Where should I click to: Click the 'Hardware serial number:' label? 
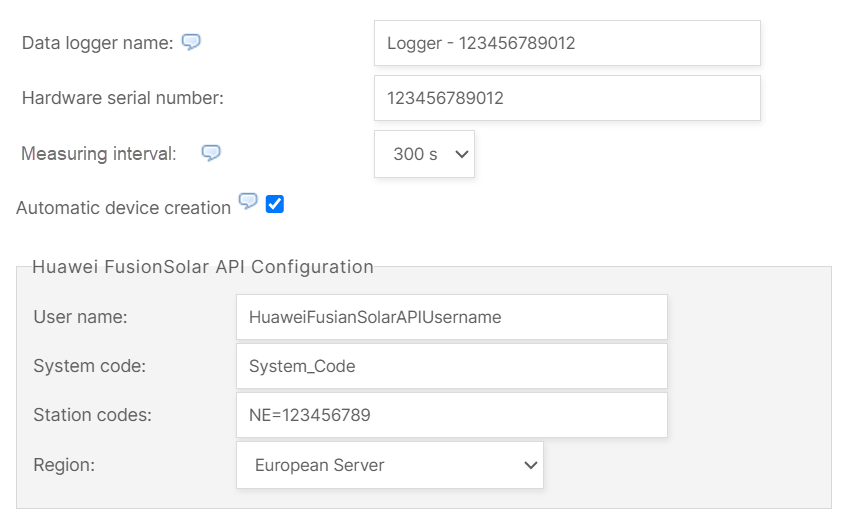coord(122,98)
